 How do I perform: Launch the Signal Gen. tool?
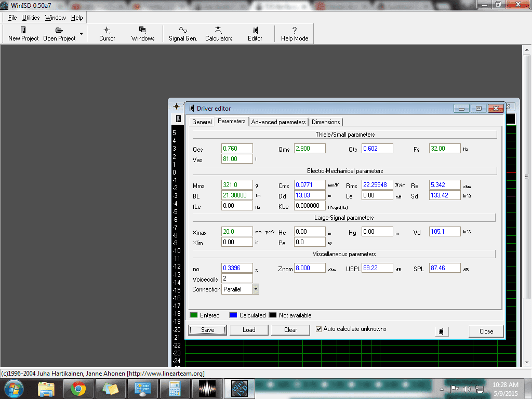[x=183, y=34]
